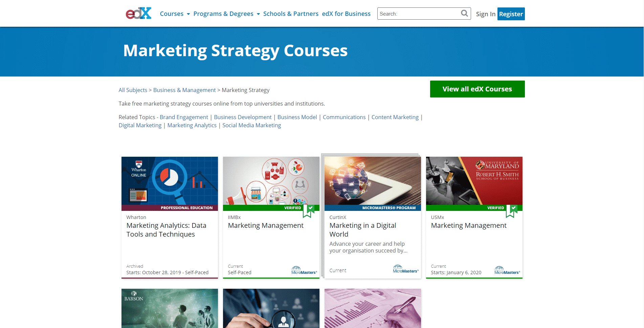Click the Professional Education banner label
This screenshot has height=328, width=644.
[x=186, y=208]
